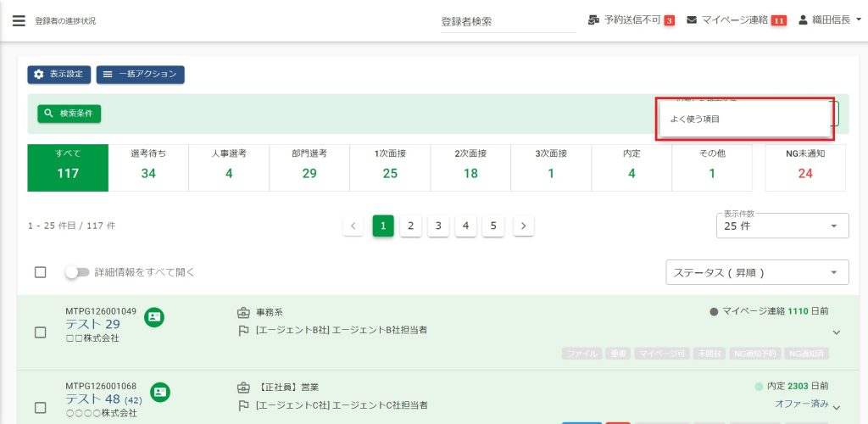Click the green profile card icon for テスト 29

(154, 317)
